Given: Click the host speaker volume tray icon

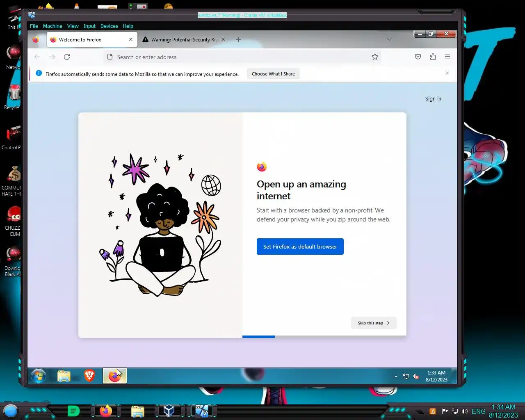Looking at the screenshot, I should pyautogui.click(x=465, y=411).
